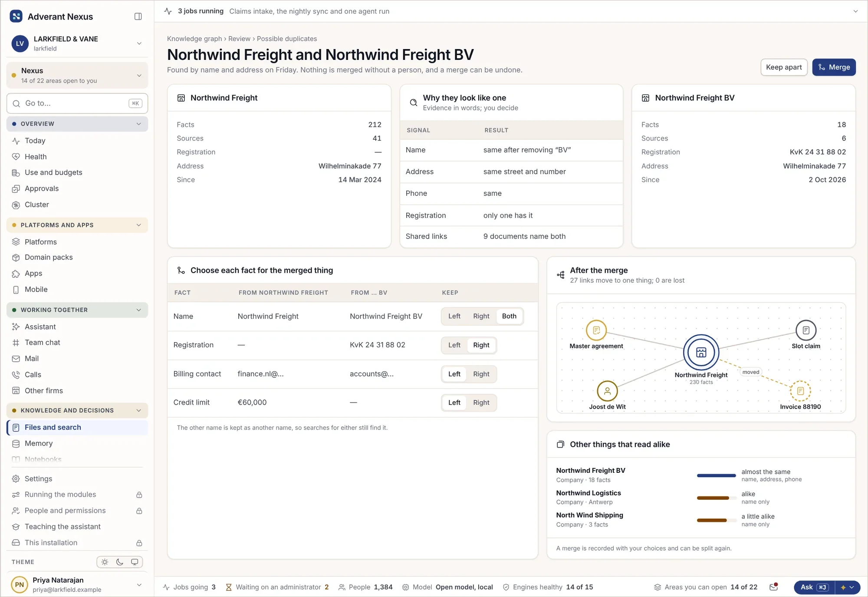Click the Northwind Logistics similarity bar
Screen dimensions: 868x597
point(716,498)
